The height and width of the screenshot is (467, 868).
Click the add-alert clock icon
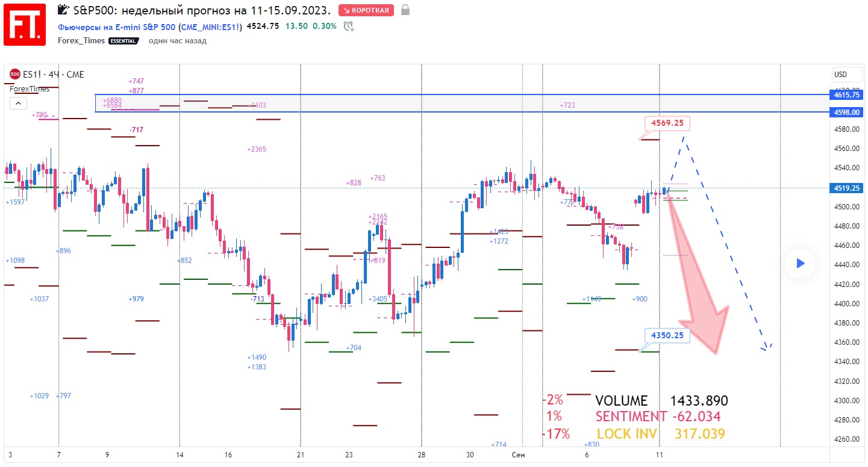tap(348, 26)
